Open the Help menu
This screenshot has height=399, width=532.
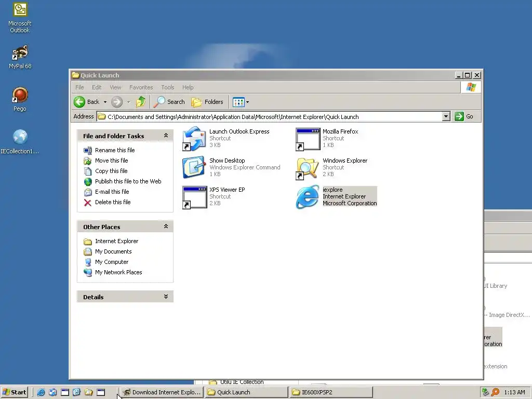[x=188, y=87]
